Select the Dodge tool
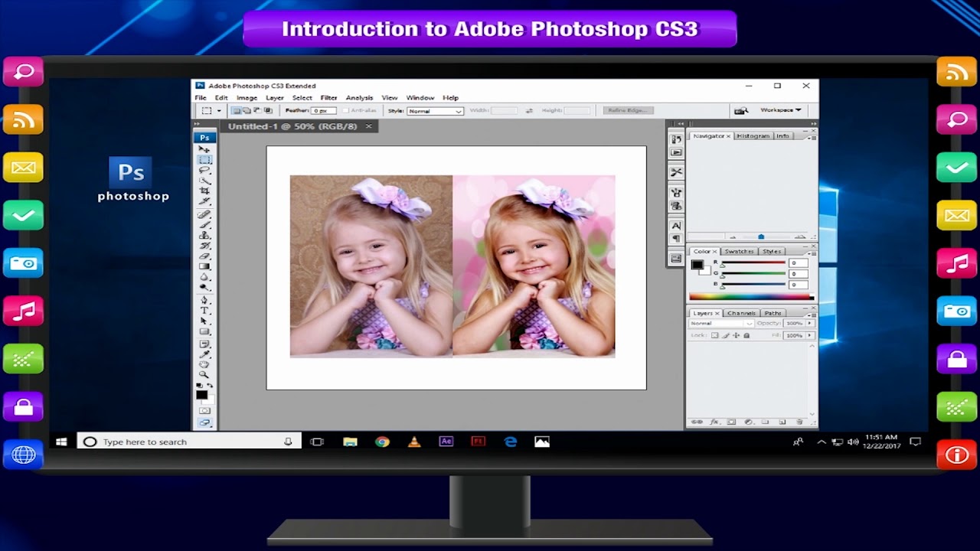The width and height of the screenshot is (980, 551). [204, 287]
